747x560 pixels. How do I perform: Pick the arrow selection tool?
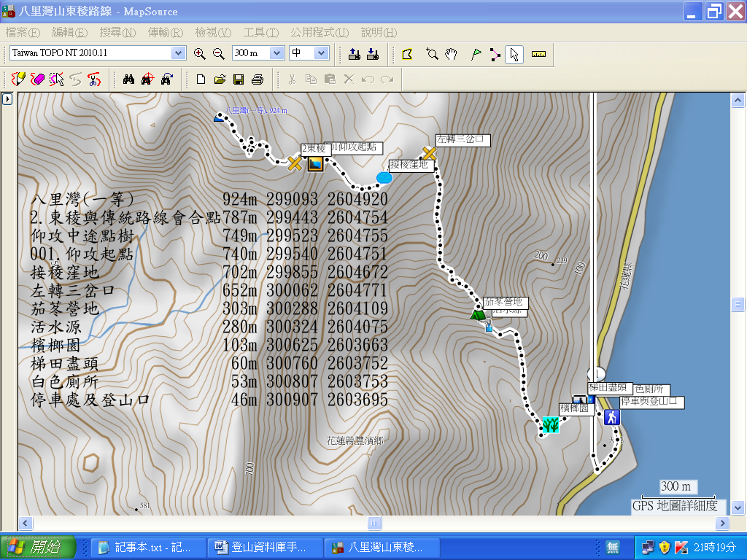pyautogui.click(x=514, y=54)
